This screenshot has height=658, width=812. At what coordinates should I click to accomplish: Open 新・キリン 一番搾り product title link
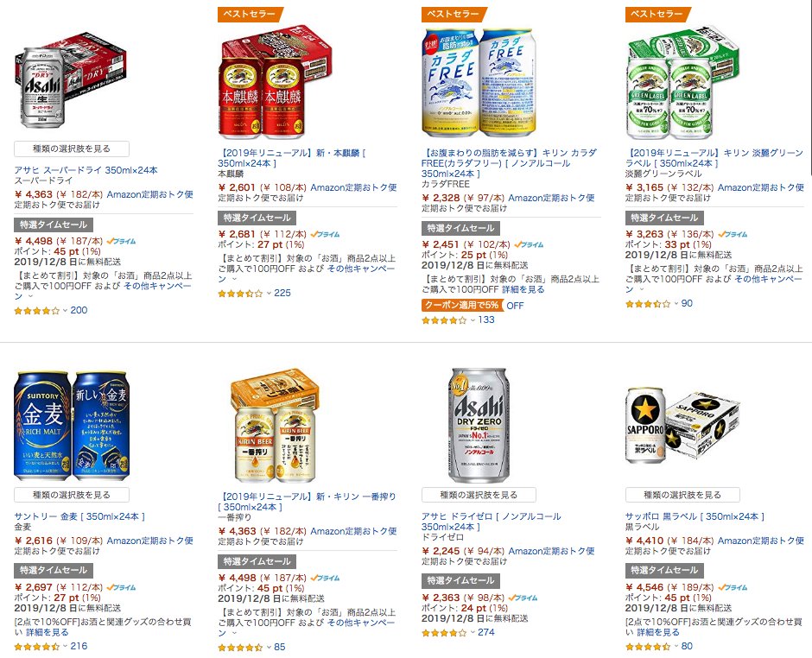click(x=307, y=502)
